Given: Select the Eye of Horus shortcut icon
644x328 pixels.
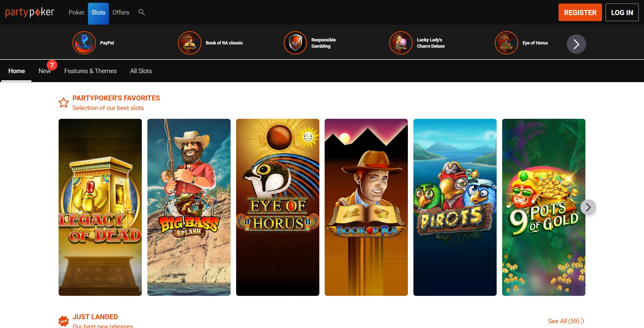Looking at the screenshot, I should [x=506, y=42].
